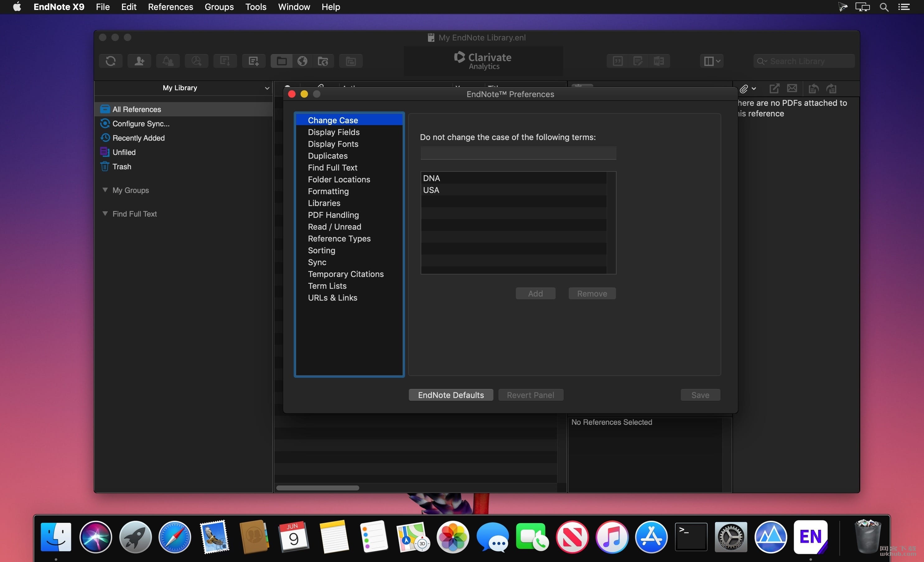Collapse the Find Full Text group triangle
Screen dimensions: 924x562
click(105, 213)
